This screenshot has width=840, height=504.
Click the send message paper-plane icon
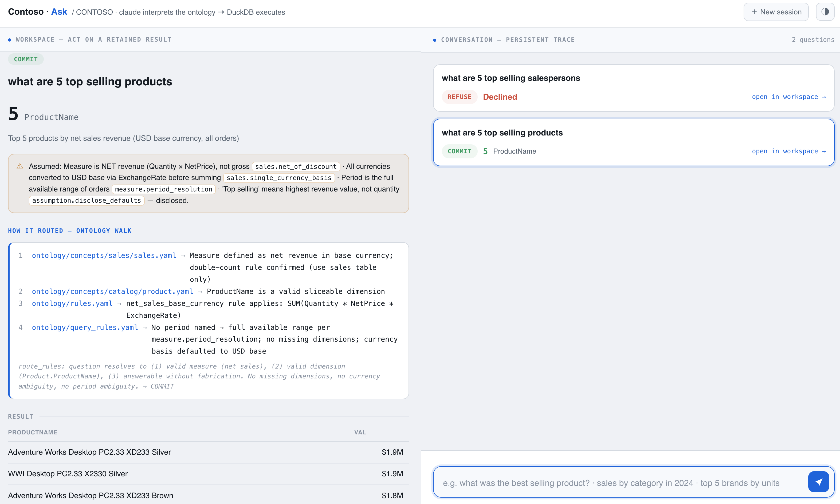(819, 482)
